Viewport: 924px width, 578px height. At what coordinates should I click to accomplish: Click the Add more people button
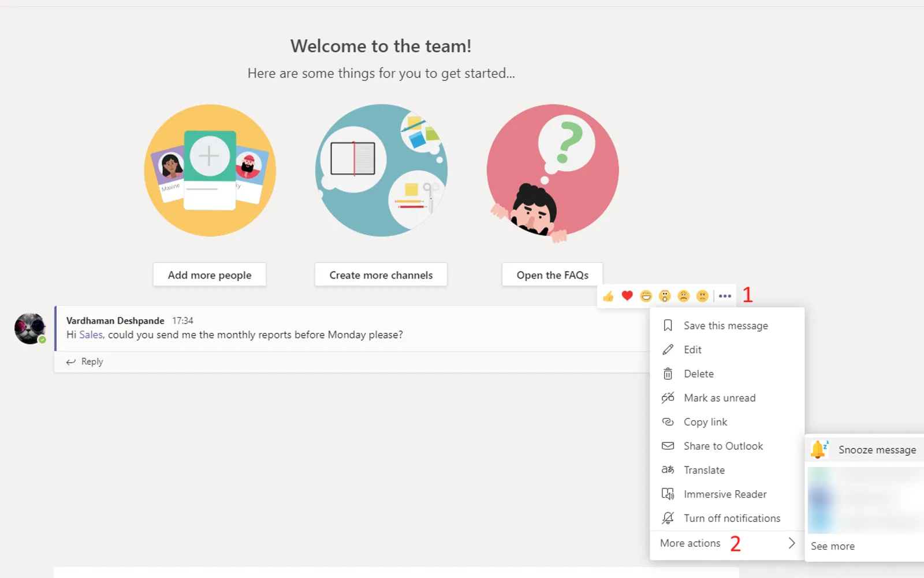coord(210,275)
